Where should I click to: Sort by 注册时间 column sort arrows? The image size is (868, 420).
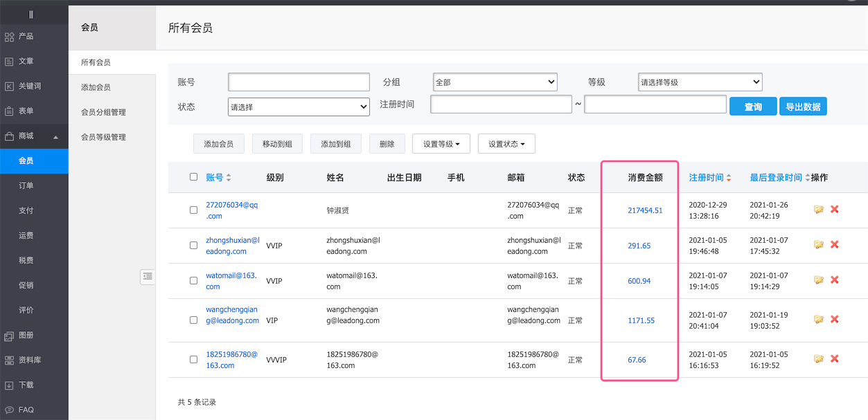point(729,178)
